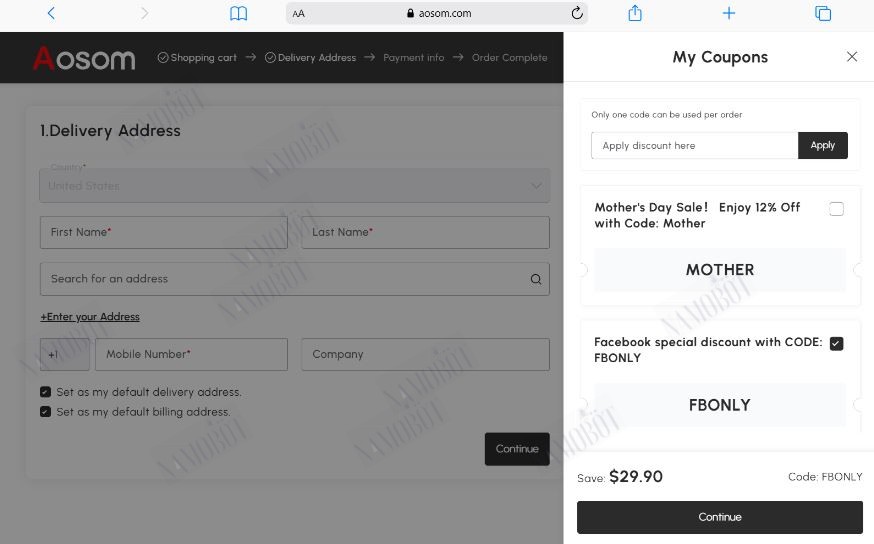The width and height of the screenshot is (874, 544).
Task: Toggle default delivery address checkbox
Action: point(46,392)
